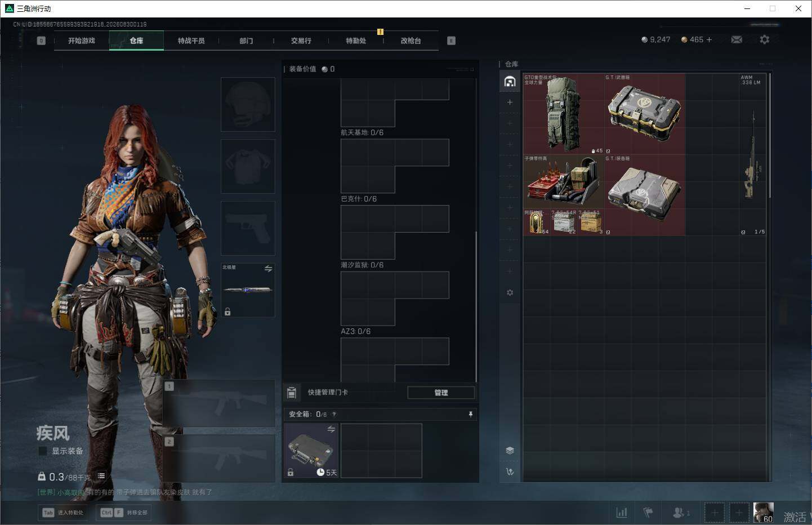Open the friends list icon
Image resolution: width=812 pixels, height=525 pixels.
coord(680,513)
